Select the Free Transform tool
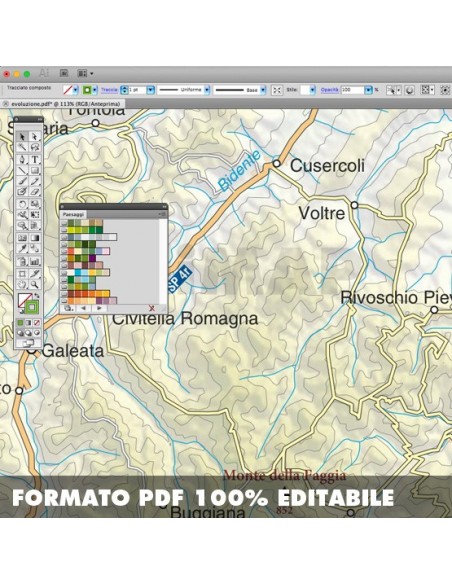452x584 pixels. tap(35, 215)
